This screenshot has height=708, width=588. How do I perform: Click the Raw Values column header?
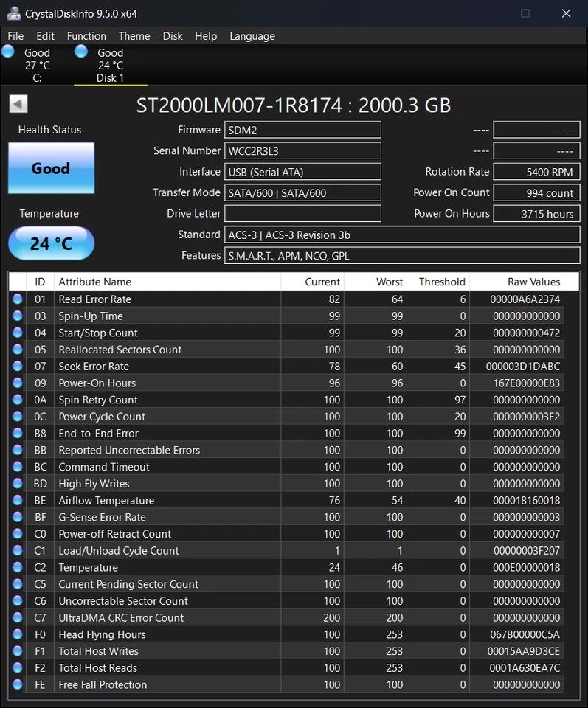click(x=517, y=282)
